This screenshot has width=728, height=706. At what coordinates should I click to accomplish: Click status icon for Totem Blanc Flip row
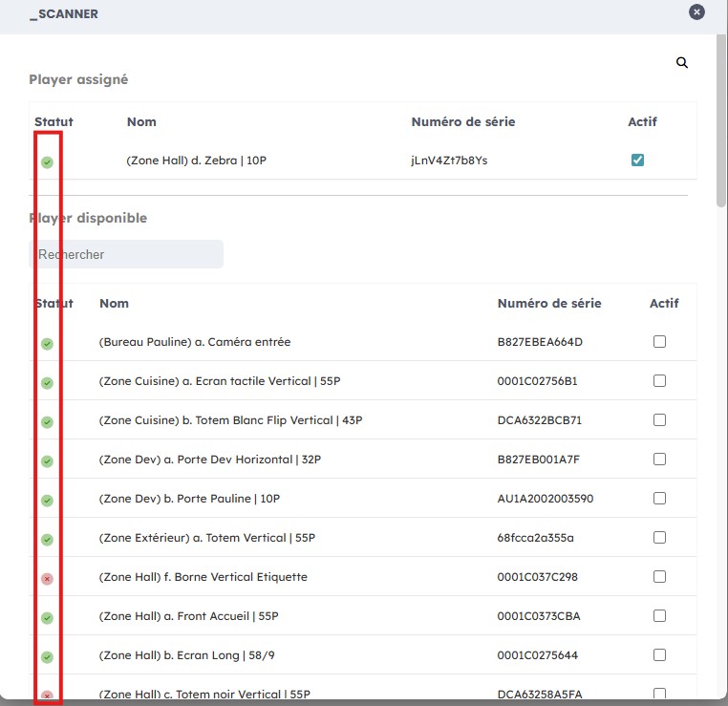[x=47, y=421]
